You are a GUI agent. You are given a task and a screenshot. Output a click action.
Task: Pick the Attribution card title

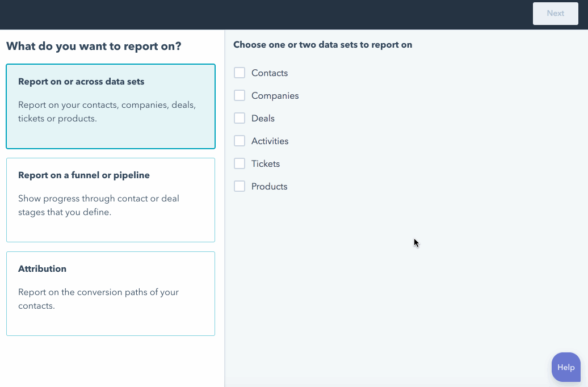42,269
